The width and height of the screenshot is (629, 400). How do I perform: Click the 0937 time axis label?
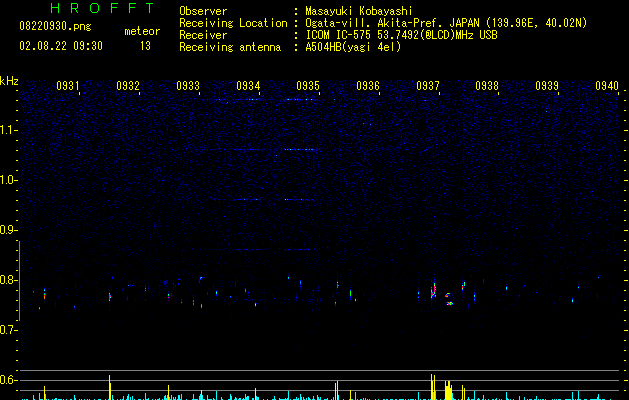(428, 86)
